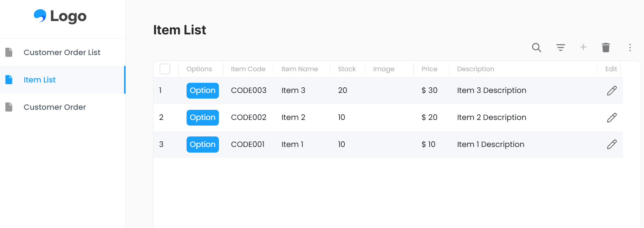Click blue document icon beside Item List

pyautogui.click(x=9, y=80)
